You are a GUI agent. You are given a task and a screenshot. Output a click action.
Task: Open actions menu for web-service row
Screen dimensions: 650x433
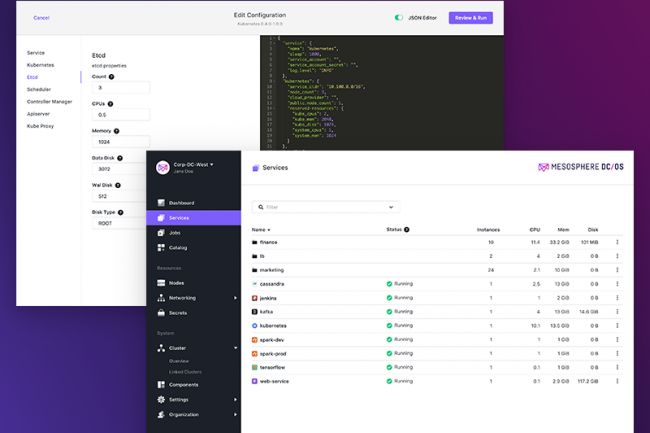617,381
